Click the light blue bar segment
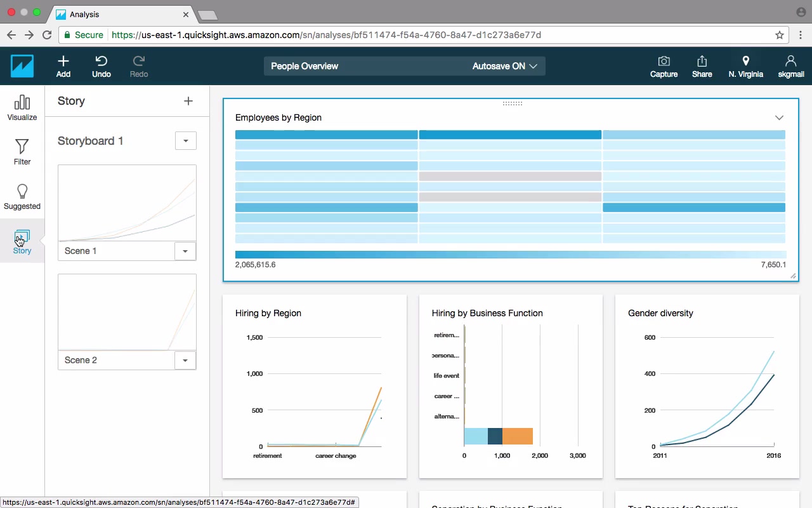812x508 pixels. point(476,436)
